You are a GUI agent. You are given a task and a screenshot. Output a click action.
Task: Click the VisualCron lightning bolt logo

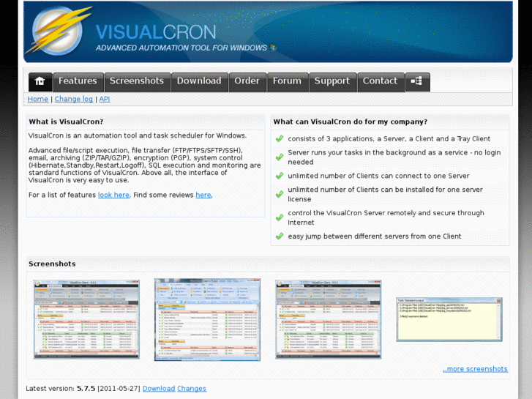tap(59, 31)
